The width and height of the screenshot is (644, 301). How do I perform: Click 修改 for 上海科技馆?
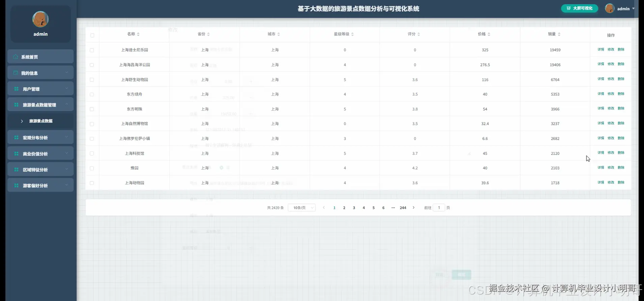(611, 153)
